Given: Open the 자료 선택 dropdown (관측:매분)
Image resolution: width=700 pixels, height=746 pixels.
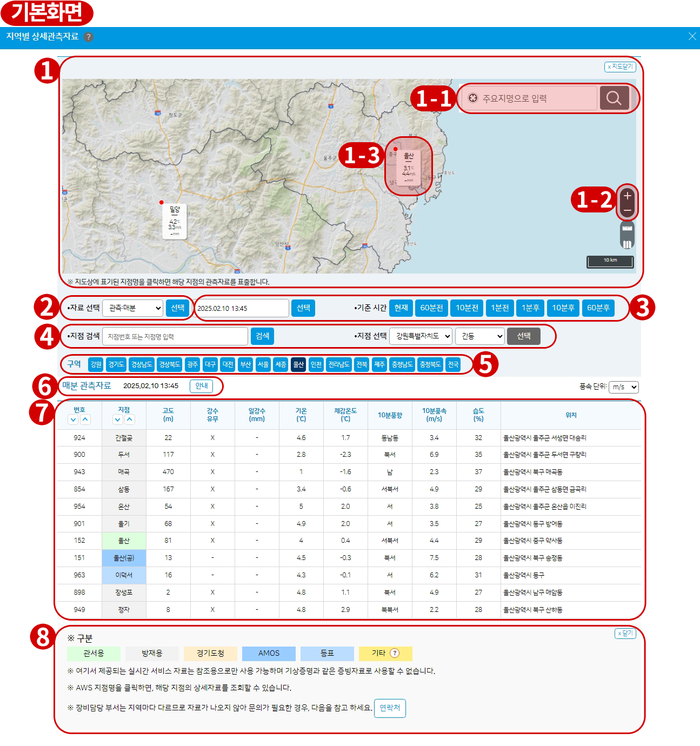Looking at the screenshot, I should [133, 308].
